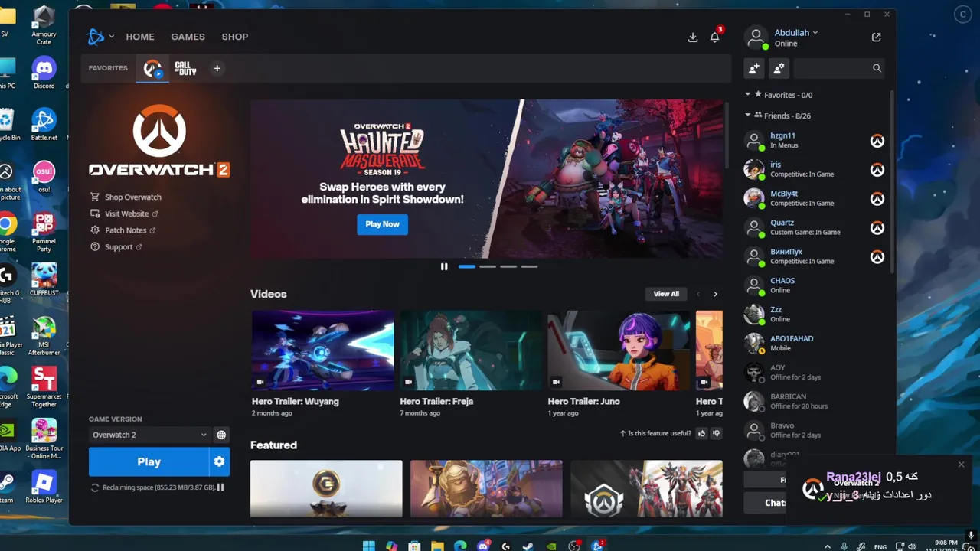Open Discord from the taskbar

pos(483,546)
